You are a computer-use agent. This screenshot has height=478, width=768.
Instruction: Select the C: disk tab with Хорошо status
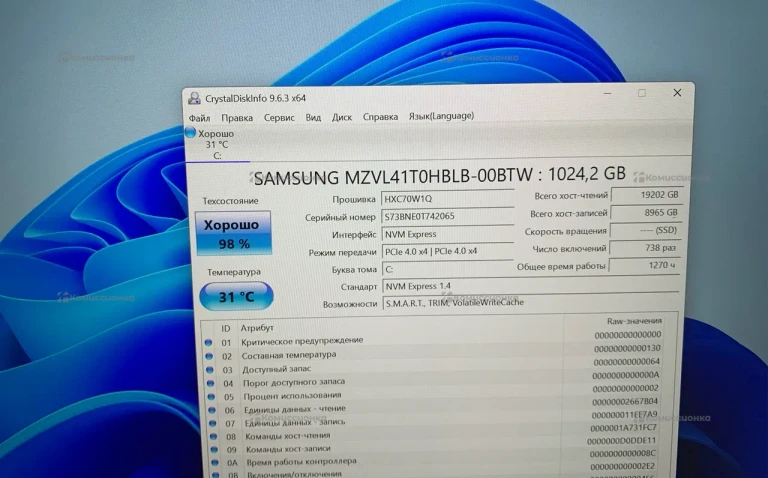pyautogui.click(x=217, y=144)
